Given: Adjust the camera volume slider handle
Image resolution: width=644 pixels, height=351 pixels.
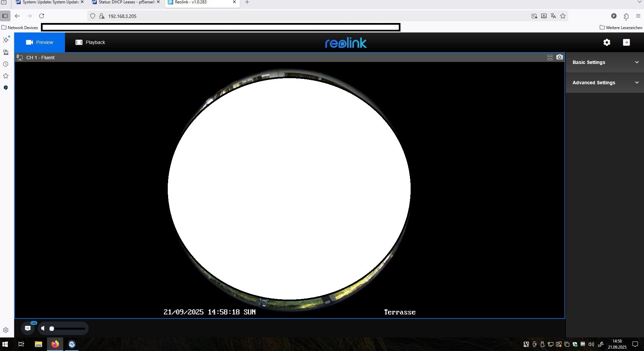Looking at the screenshot, I should tap(52, 329).
